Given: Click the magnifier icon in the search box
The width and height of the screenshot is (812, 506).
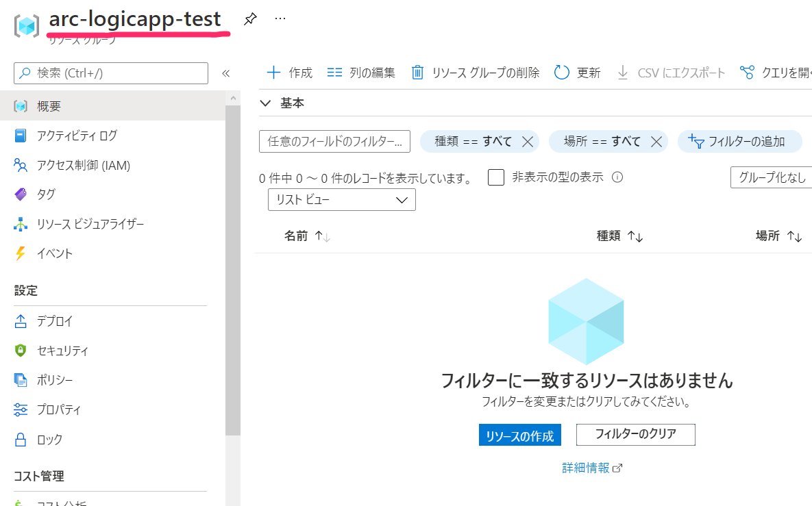Looking at the screenshot, I should [25, 73].
